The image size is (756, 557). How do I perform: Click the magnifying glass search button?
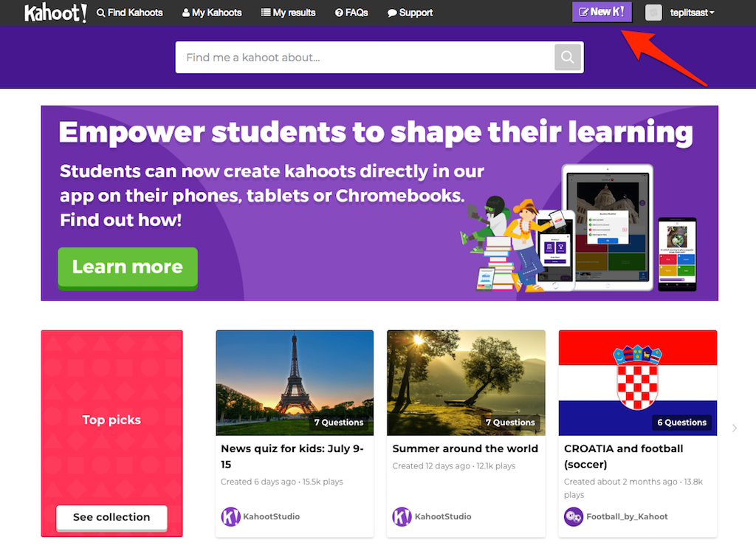pos(568,58)
